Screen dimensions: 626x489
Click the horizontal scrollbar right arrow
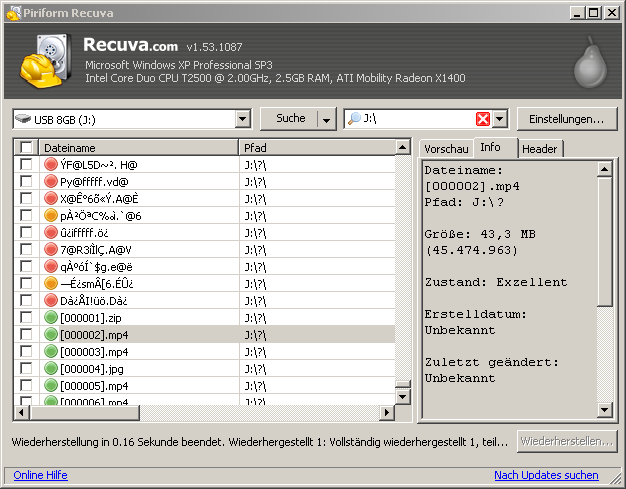pos(386,412)
